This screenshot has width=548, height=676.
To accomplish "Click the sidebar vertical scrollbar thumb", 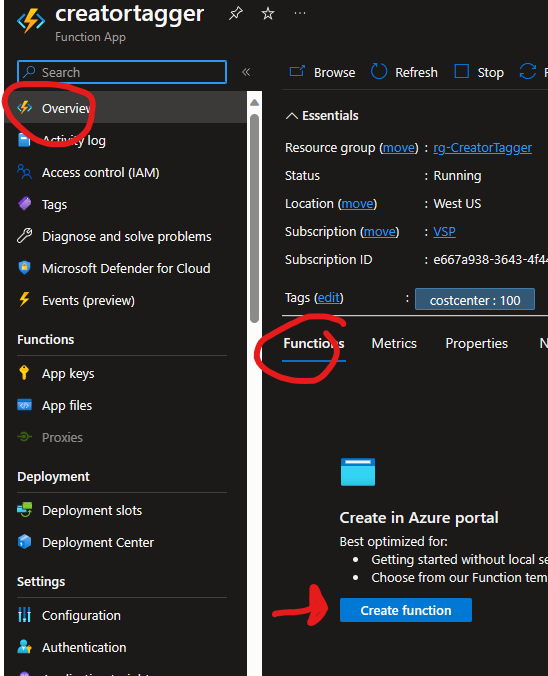I will pyautogui.click(x=254, y=219).
